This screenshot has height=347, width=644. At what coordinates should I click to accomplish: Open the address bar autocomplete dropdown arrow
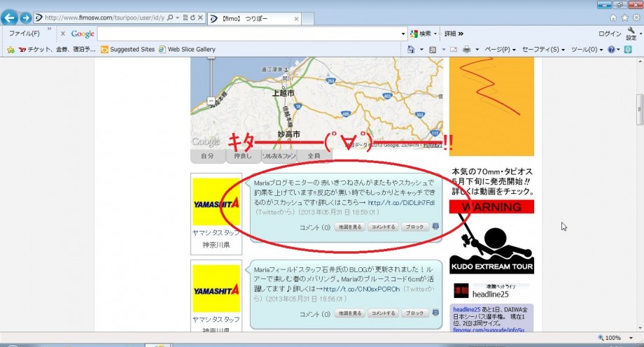coord(177,17)
